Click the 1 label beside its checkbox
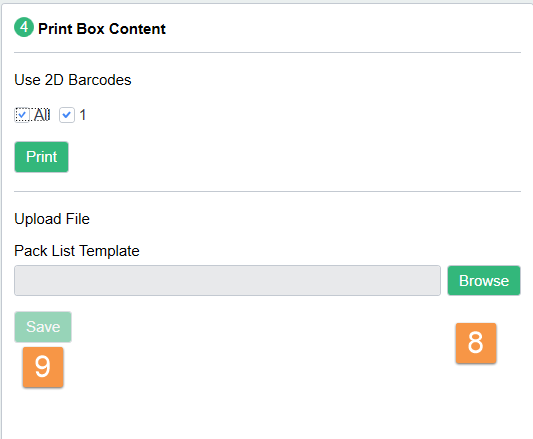Image resolution: width=533 pixels, height=439 pixels. (83, 115)
